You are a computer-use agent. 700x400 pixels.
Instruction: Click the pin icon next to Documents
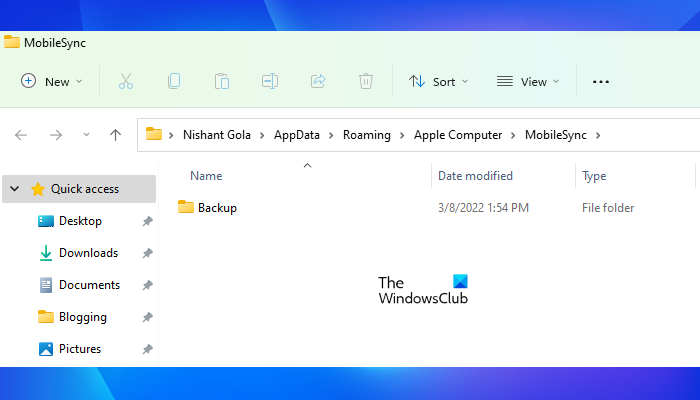(147, 285)
